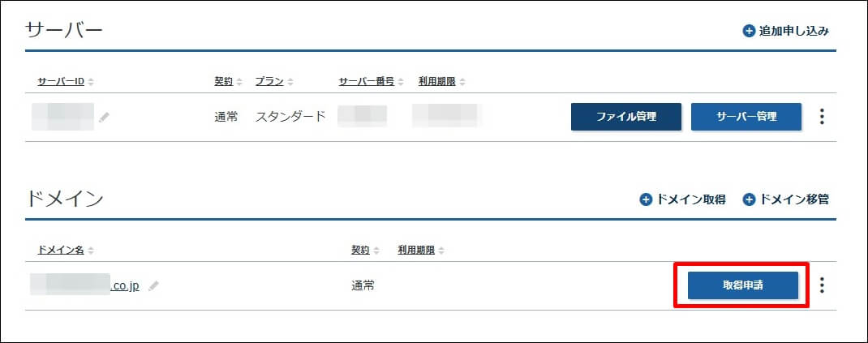Open the three-dot menu in domain row
The image size is (868, 343).
[x=822, y=285]
